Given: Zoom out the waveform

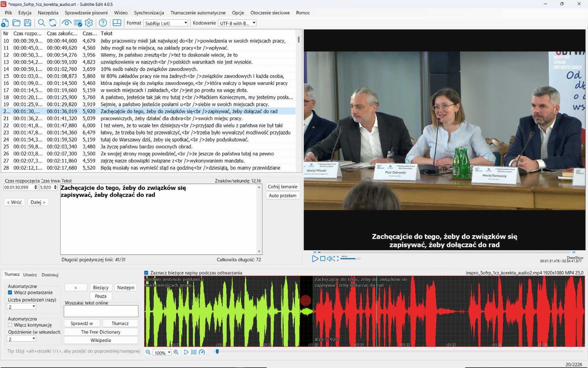Looking at the screenshot, I should coord(148,352).
